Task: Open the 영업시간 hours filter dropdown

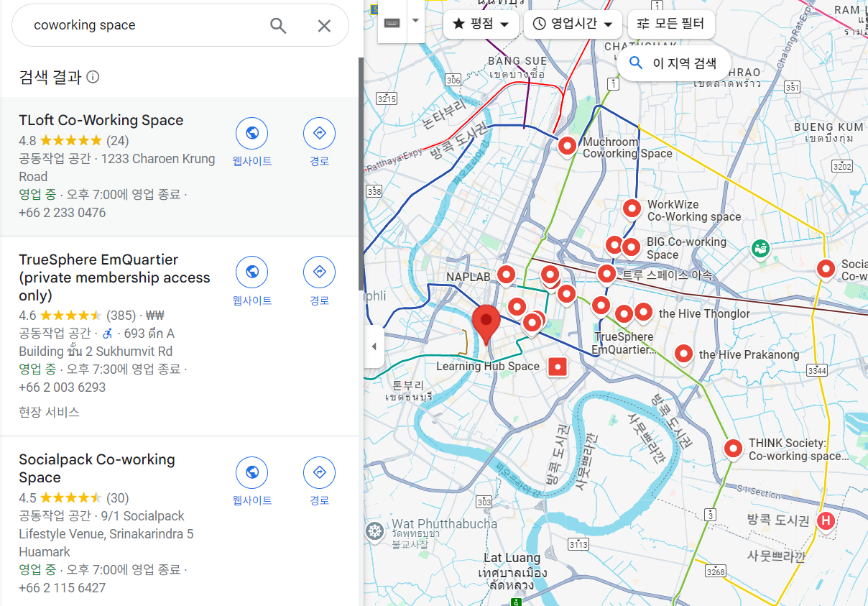Action: [x=573, y=24]
